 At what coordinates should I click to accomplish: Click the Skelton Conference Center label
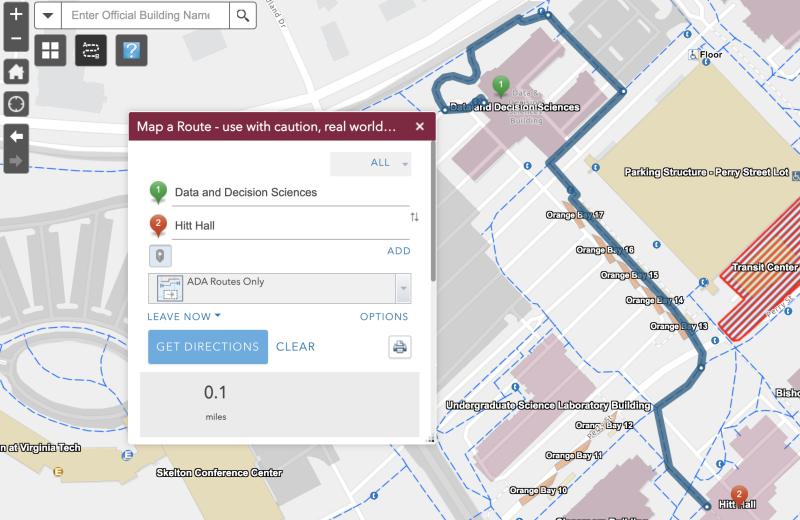pyautogui.click(x=219, y=473)
